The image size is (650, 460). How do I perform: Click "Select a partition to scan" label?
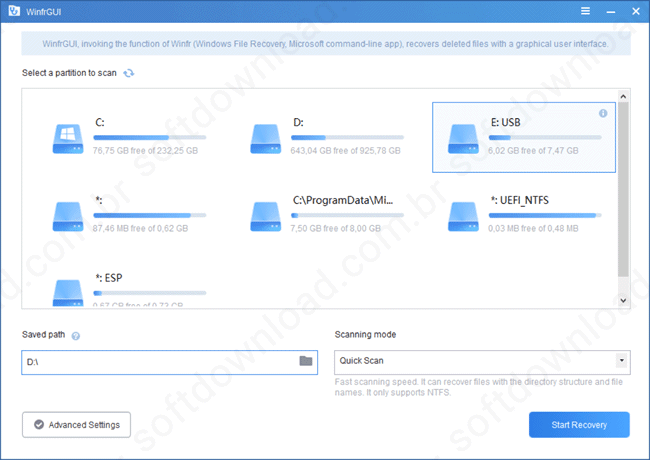coord(69,73)
